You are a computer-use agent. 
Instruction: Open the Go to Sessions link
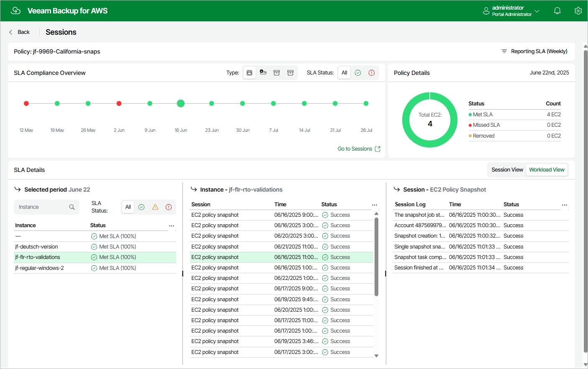(x=355, y=149)
